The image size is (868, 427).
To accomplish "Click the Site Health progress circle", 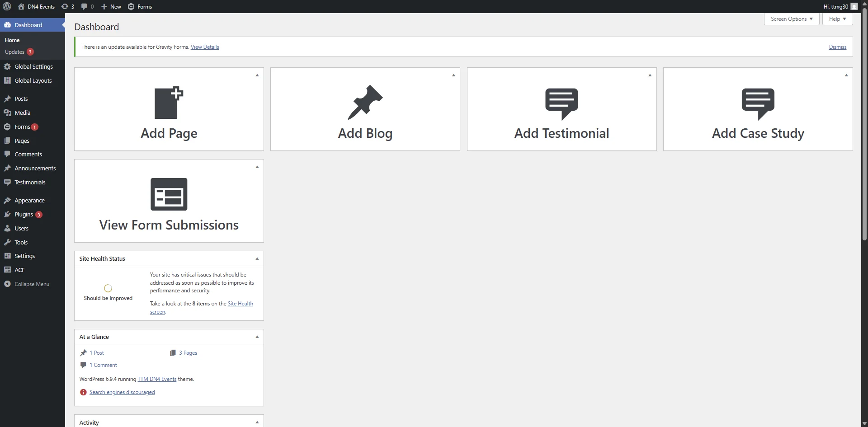I will (x=108, y=288).
